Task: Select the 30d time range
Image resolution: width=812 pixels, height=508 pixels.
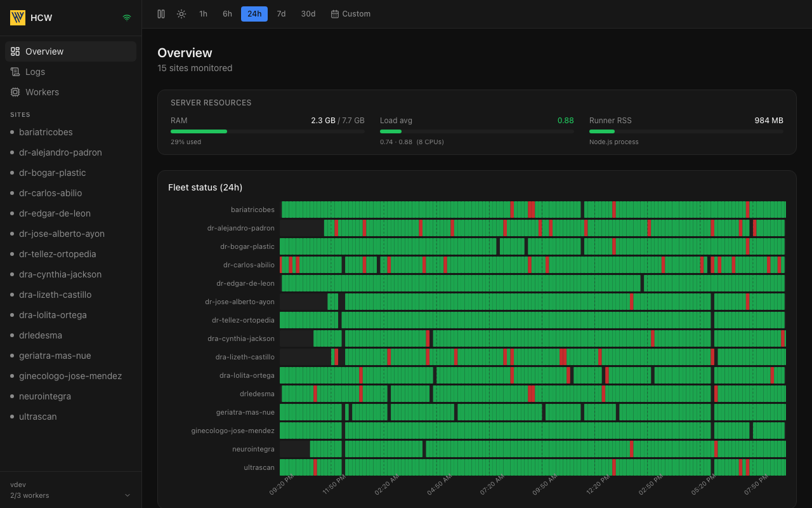Action: [x=308, y=14]
